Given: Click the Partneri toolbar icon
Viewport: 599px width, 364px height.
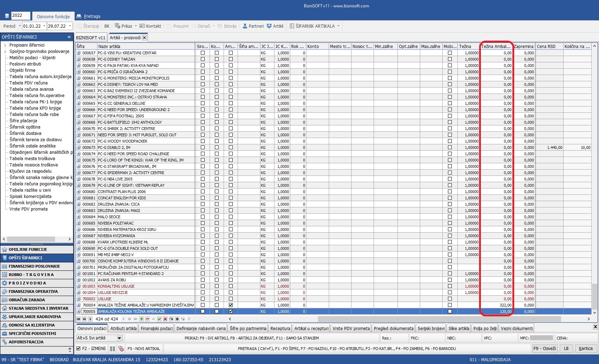Looking at the screenshot, I should (253, 26).
